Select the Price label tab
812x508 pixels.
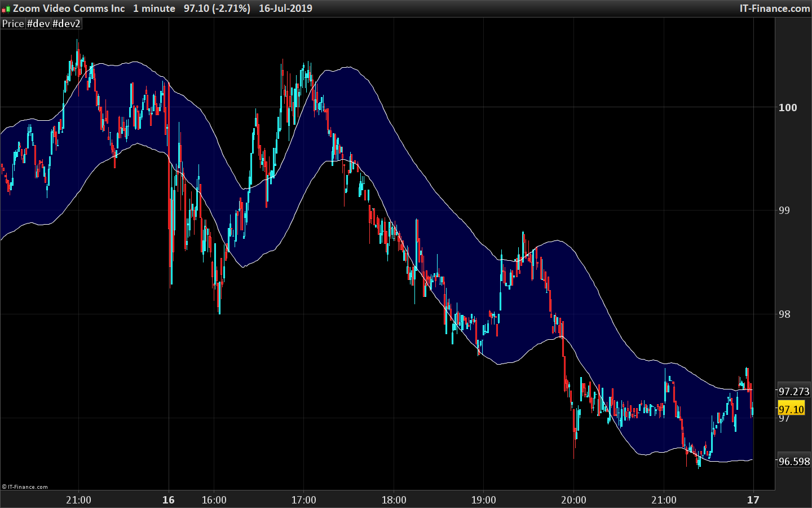(x=13, y=24)
